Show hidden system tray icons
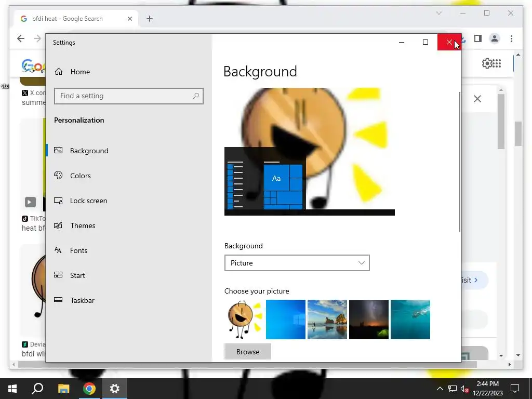 coord(440,389)
